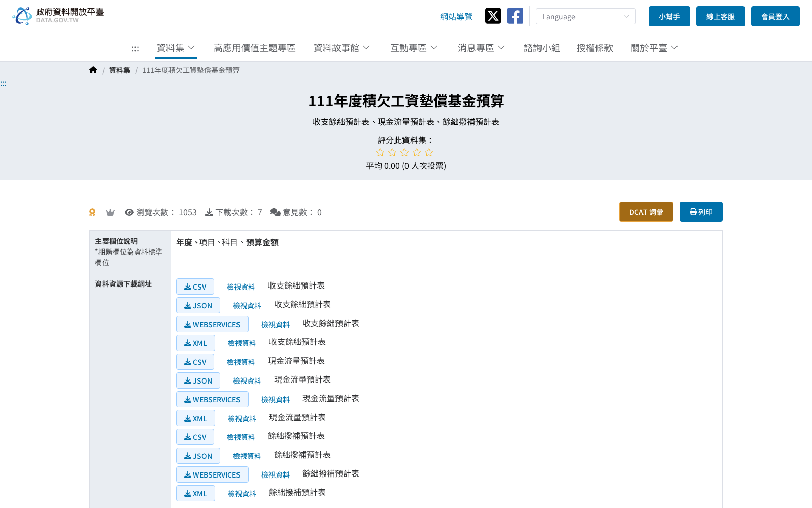812x508 pixels.
Task: Click 檢視資料 next to JSON 收支餘絀預計表
Action: (247, 306)
